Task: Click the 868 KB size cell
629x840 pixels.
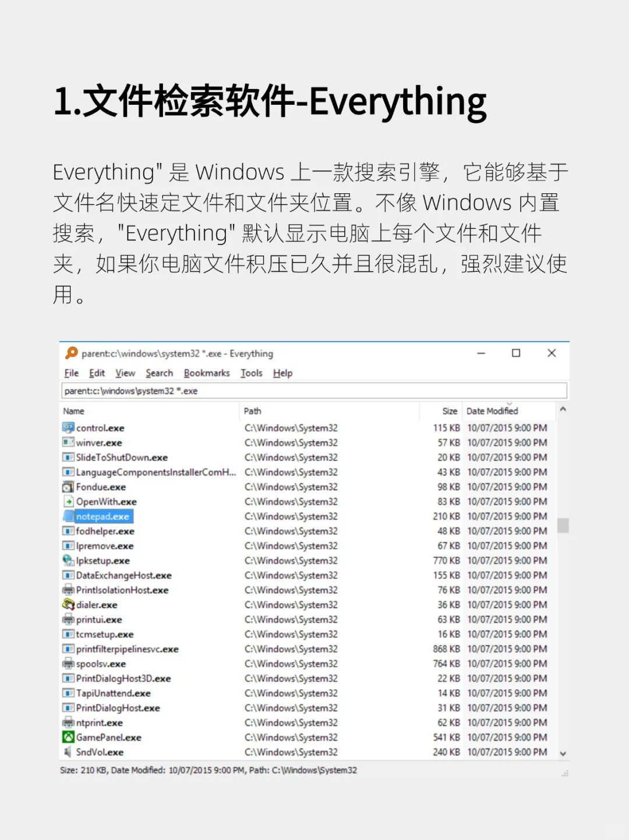Action: click(x=446, y=648)
